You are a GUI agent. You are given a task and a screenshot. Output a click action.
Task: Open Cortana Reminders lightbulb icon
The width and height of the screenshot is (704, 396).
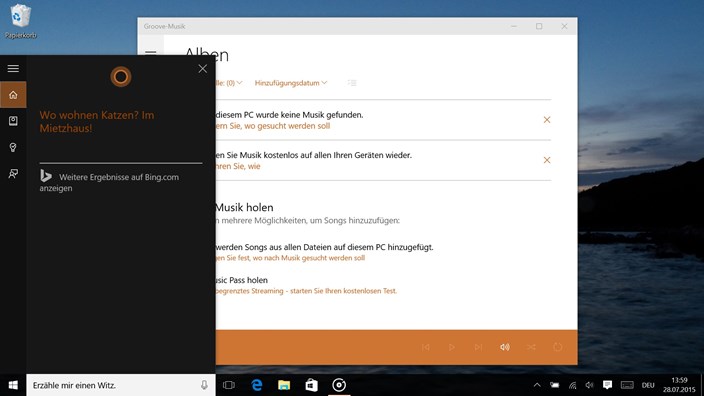click(13, 147)
